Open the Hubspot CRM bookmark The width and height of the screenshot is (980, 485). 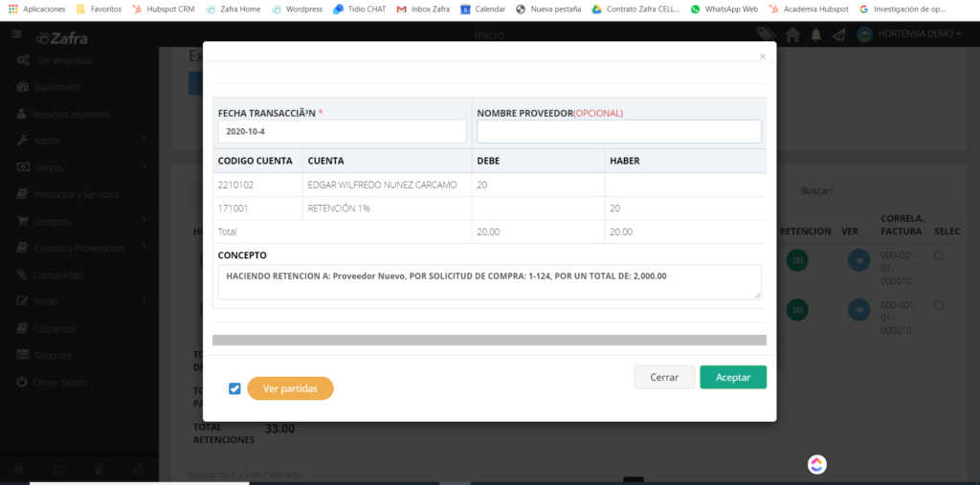click(164, 10)
